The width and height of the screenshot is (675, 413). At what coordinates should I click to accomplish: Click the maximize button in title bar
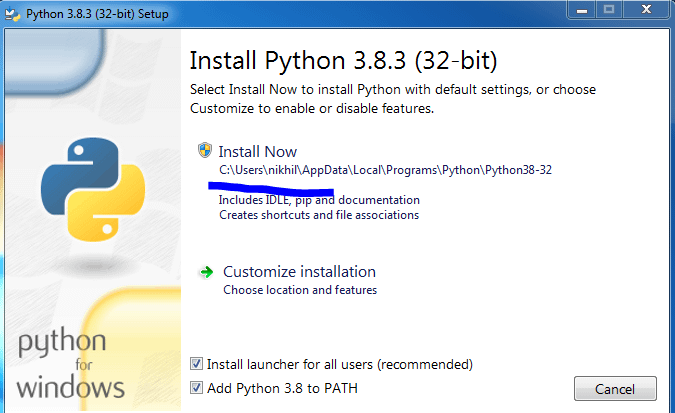pyautogui.click(x=609, y=9)
